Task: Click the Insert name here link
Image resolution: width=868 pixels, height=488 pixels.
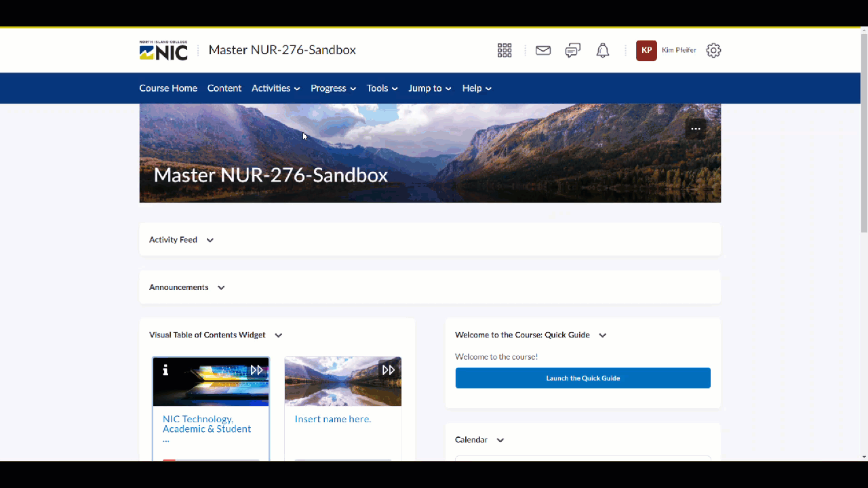Action: [332, 419]
